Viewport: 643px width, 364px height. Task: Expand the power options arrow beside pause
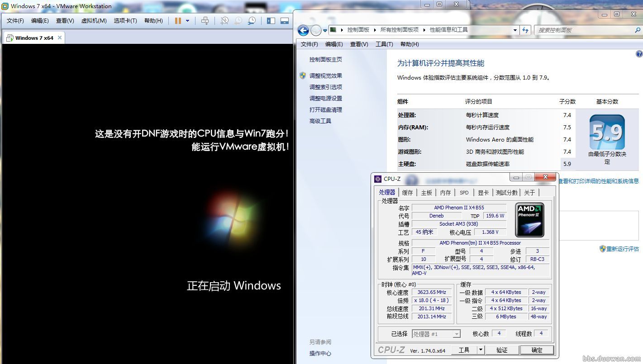coord(187,21)
